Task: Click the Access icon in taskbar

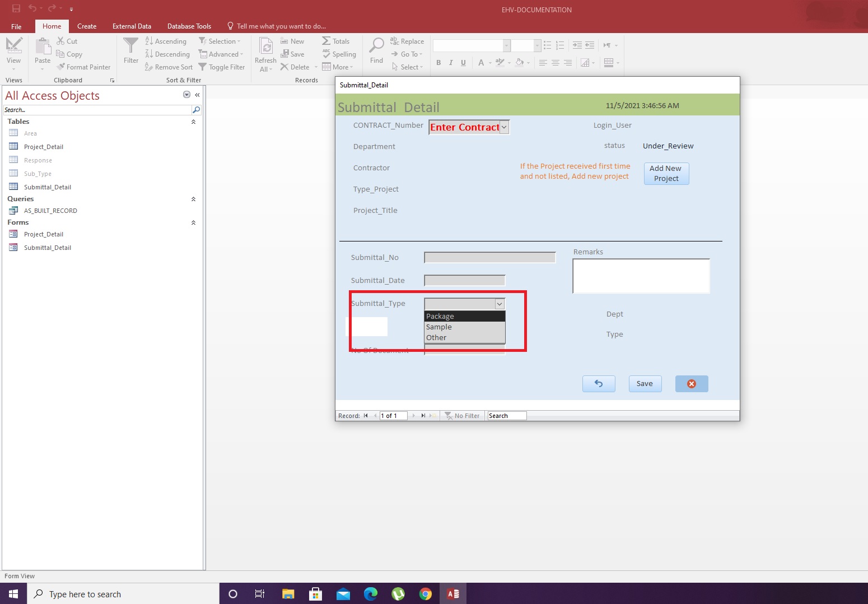Action: pyautogui.click(x=452, y=594)
